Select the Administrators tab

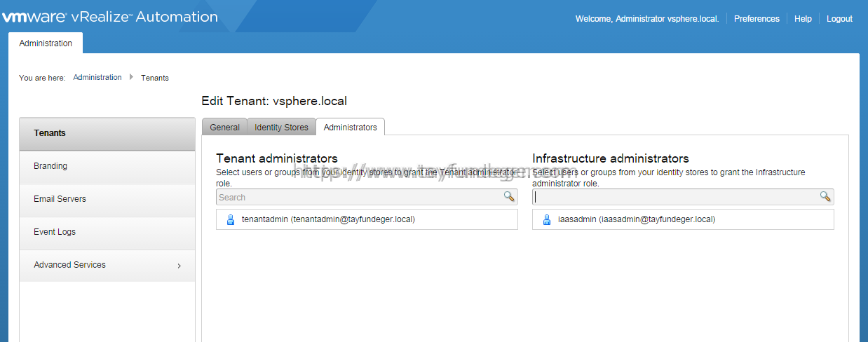point(350,127)
